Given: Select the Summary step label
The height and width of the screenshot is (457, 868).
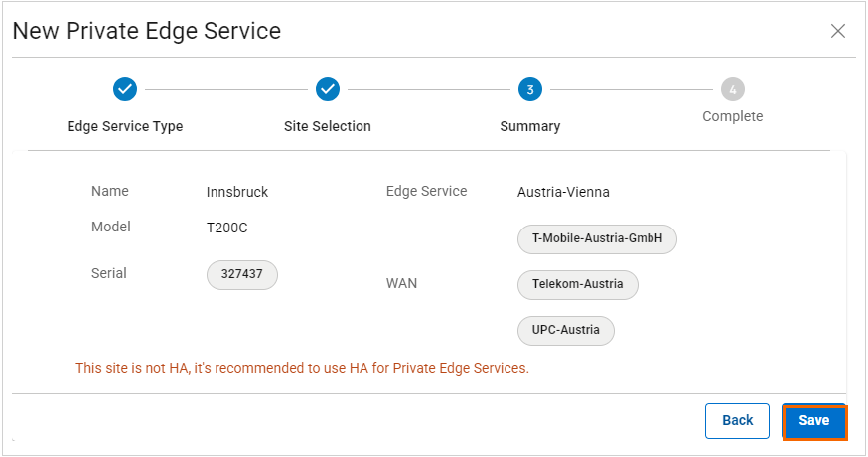Looking at the screenshot, I should coord(530,126).
